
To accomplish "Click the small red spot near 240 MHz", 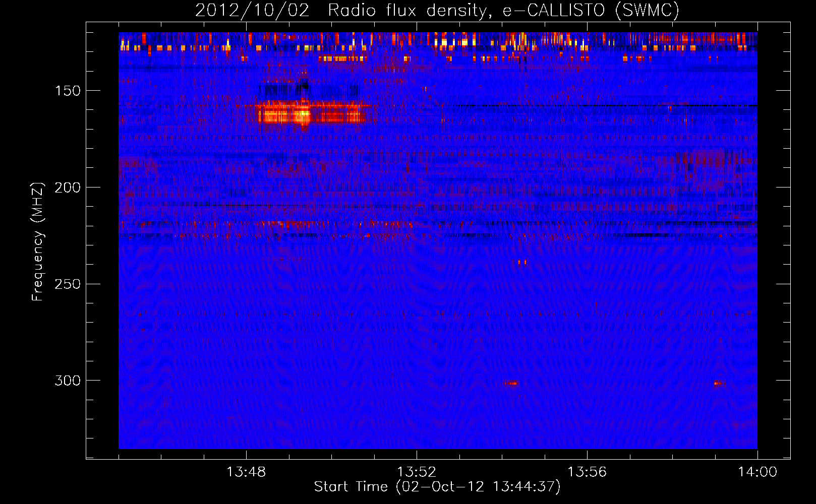I will [x=522, y=262].
